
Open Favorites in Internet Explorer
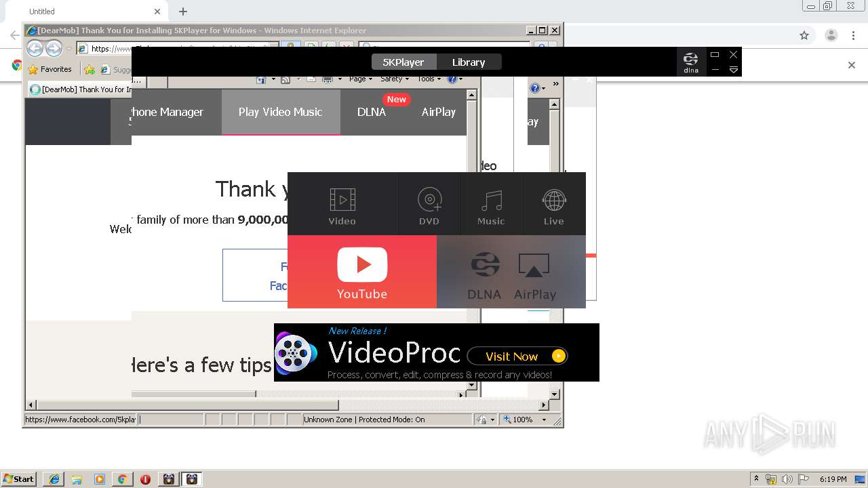click(50, 69)
